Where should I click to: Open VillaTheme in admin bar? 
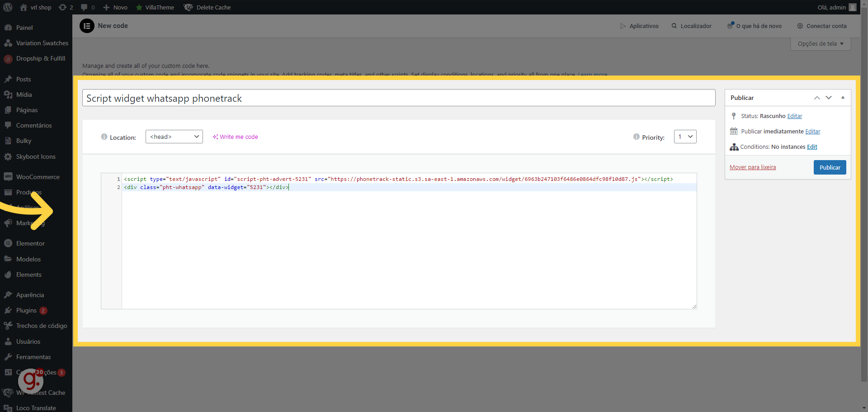point(155,7)
